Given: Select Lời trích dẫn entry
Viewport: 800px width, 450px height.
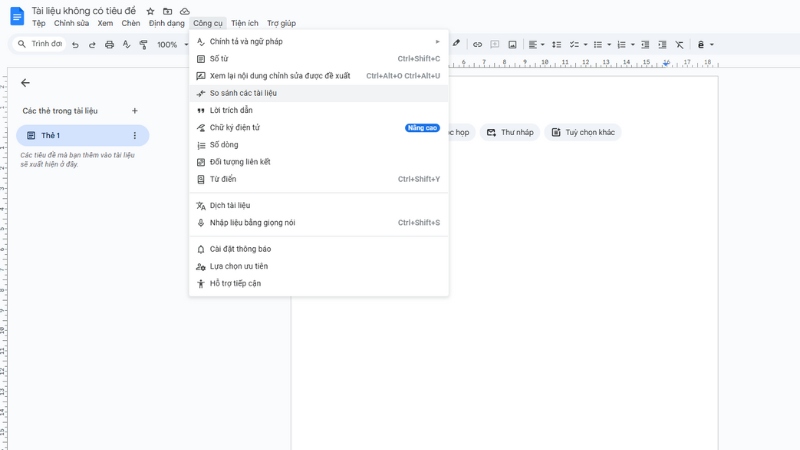Looking at the screenshot, I should (x=319, y=110).
